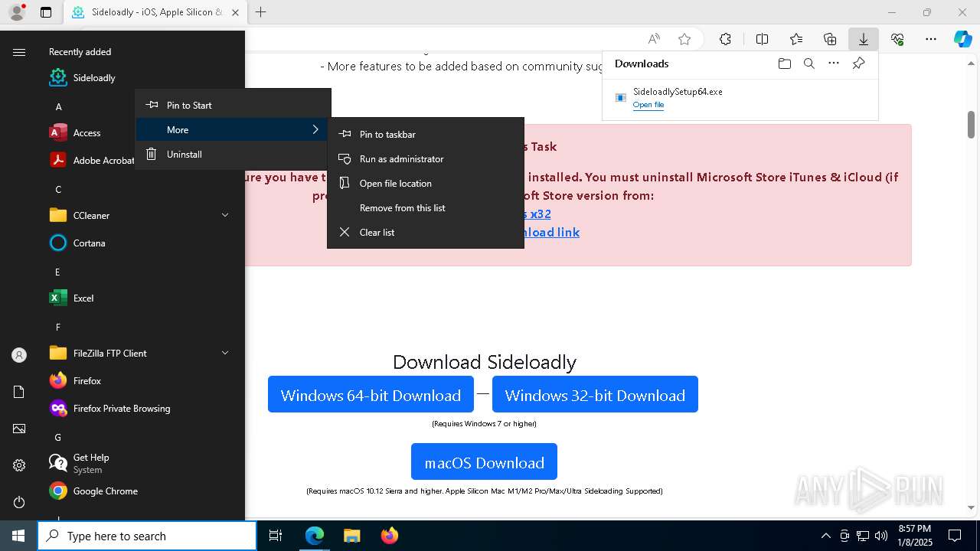Open Edge Downloads toolbar button
The image size is (980, 551).
click(863, 39)
